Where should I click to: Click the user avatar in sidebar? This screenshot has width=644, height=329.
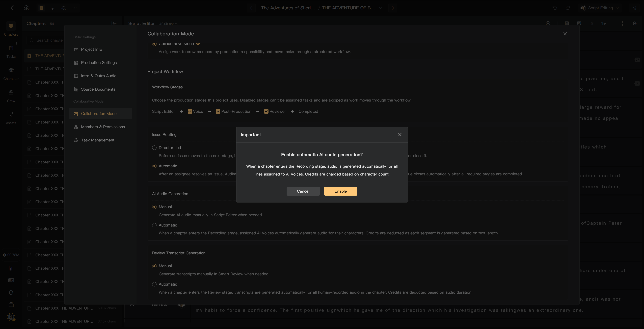[11, 317]
